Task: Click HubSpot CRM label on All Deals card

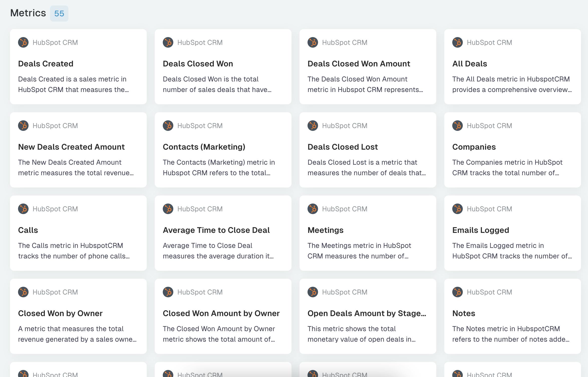Action: [x=489, y=42]
